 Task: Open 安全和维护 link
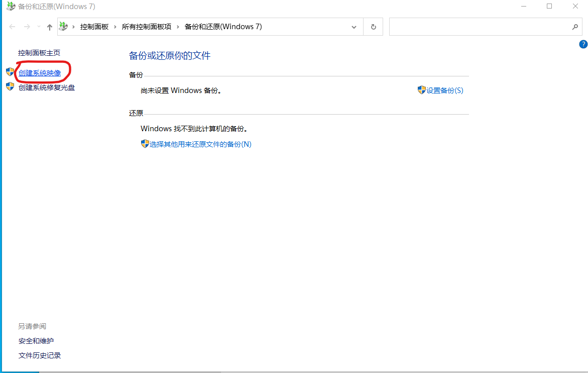[36, 341]
